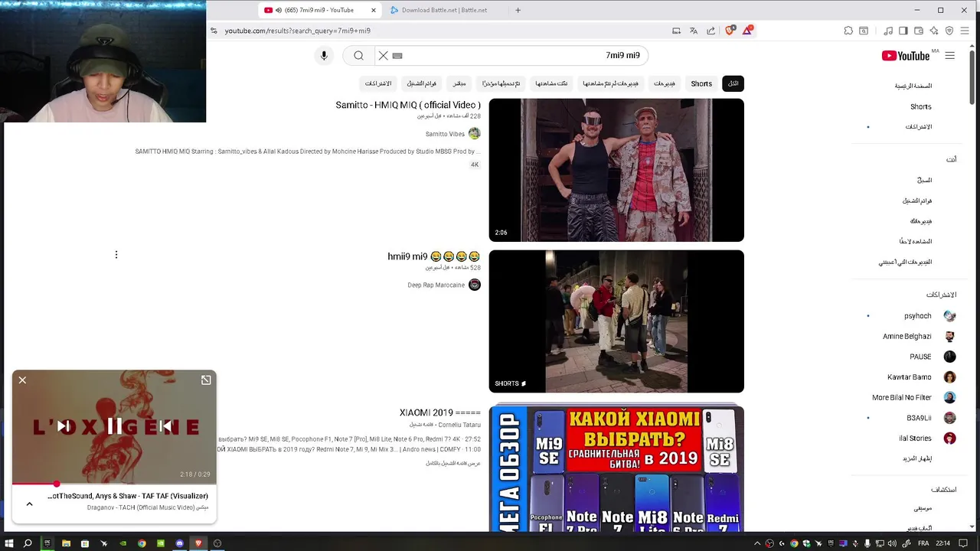Open a new browser tab
The image size is (980, 551).
point(518,10)
